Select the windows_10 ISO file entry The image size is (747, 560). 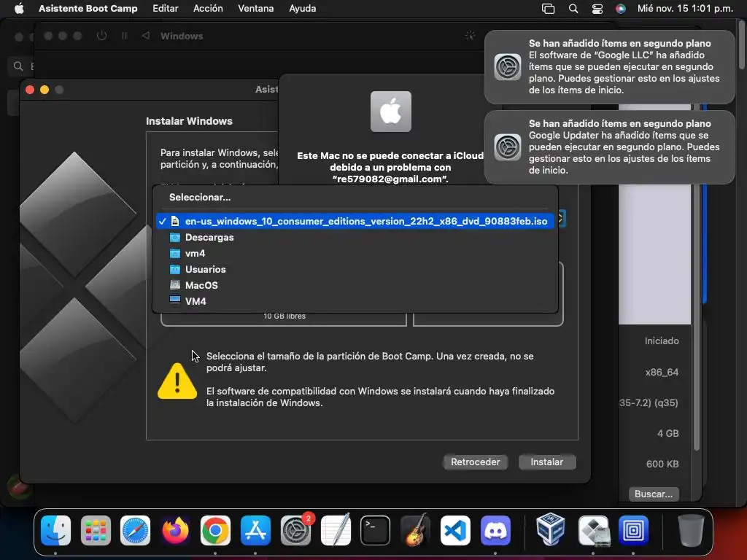coord(355,221)
